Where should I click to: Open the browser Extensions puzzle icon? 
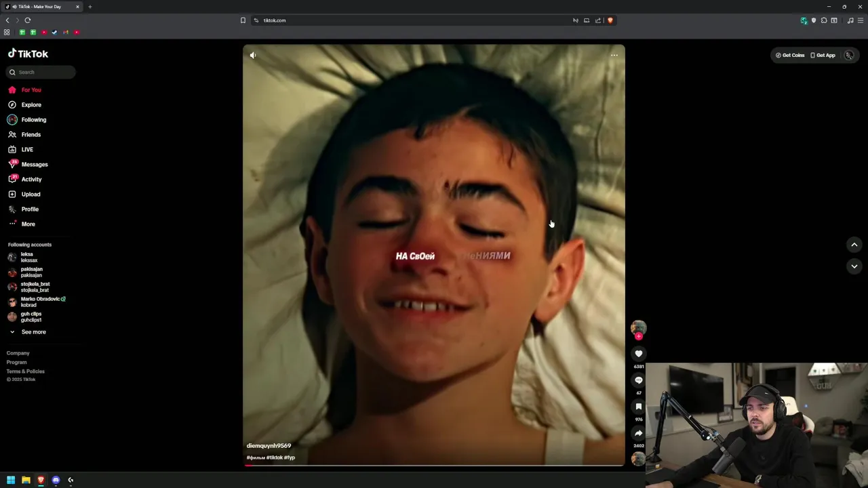tap(824, 20)
